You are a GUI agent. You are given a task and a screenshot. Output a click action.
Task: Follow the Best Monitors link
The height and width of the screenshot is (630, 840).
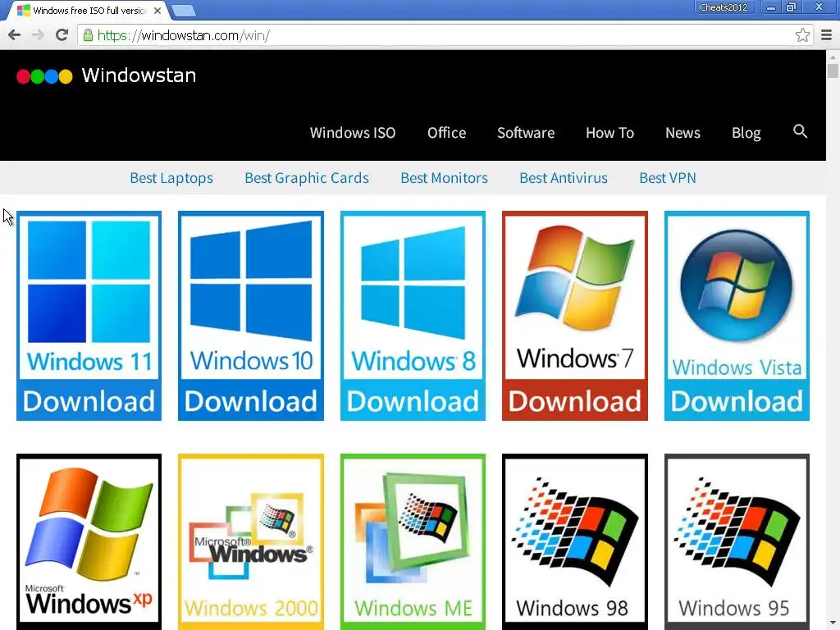444,178
